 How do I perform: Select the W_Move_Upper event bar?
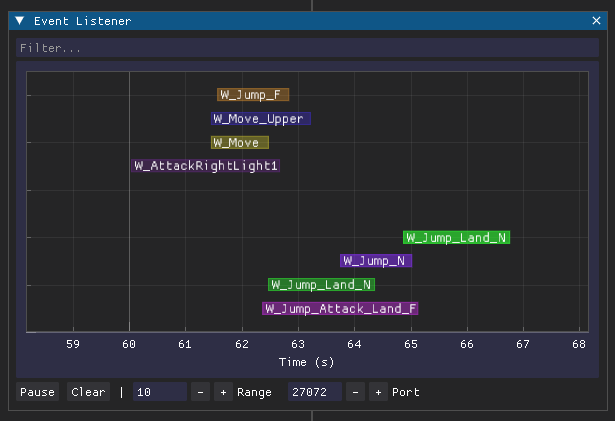tap(261, 119)
